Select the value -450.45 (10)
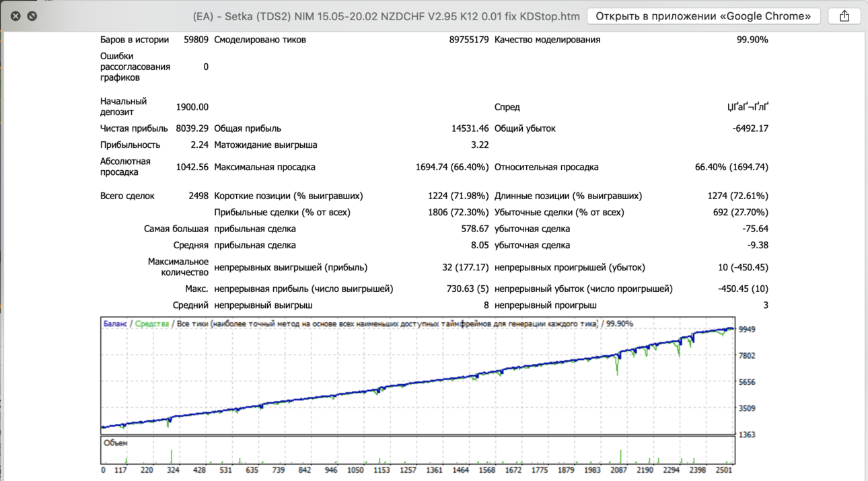Image resolution: width=868 pixels, height=481 pixels. point(743,289)
